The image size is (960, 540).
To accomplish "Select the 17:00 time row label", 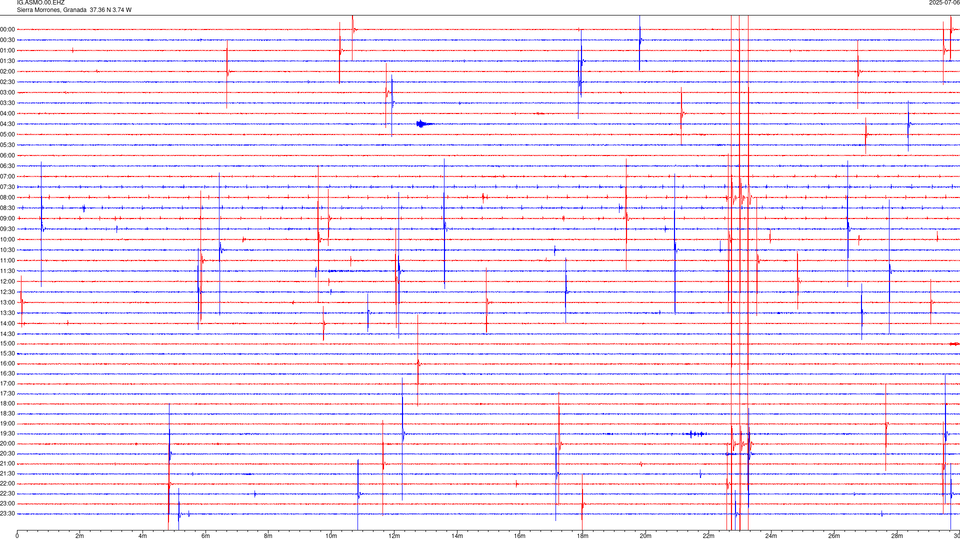I will click(x=8, y=384).
